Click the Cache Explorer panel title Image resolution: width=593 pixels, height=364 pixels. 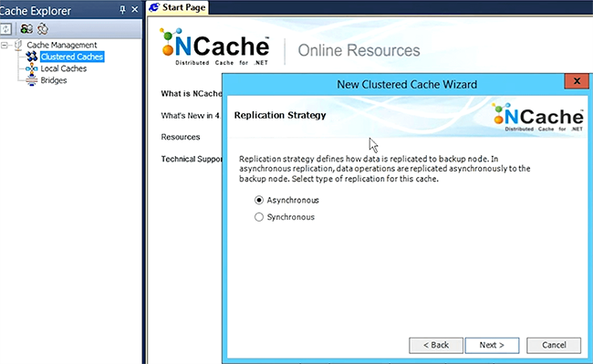[x=36, y=11]
